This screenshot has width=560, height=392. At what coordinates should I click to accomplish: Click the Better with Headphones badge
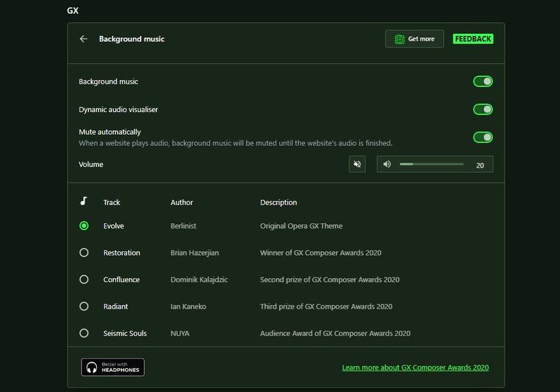point(113,367)
